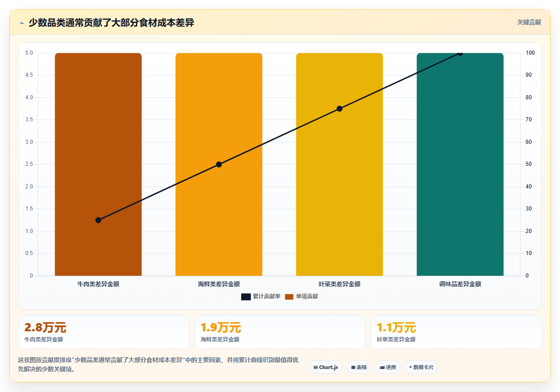This screenshot has width=560, height=392.
Task: Select the yellow 叶菜类差异金额 bar
Action: click(x=339, y=164)
